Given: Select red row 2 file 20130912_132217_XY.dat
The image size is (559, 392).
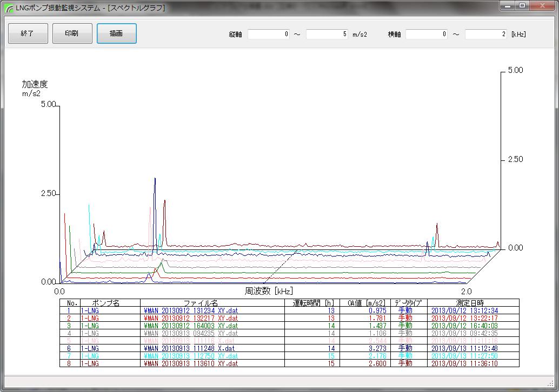Looking at the screenshot, I should coord(191,318).
